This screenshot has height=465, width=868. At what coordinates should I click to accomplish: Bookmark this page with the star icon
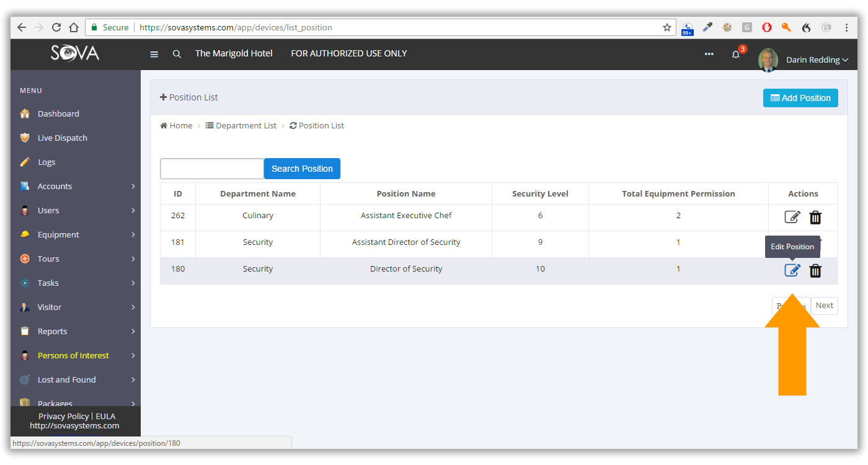coord(667,27)
